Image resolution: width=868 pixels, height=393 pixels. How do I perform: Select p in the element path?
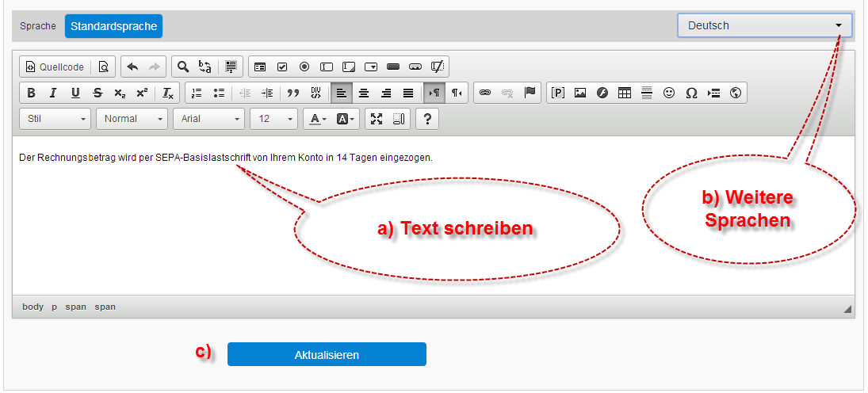pos(55,307)
